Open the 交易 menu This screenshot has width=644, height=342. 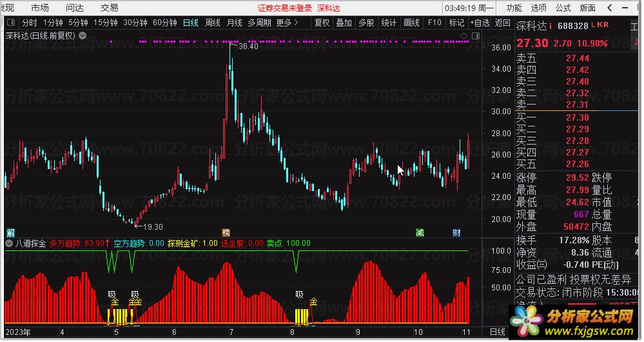(x=109, y=8)
